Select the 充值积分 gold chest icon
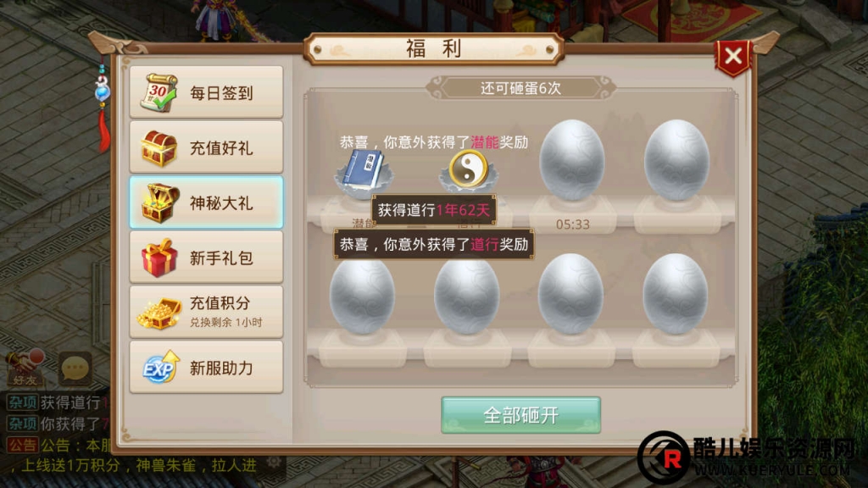 click(x=159, y=313)
